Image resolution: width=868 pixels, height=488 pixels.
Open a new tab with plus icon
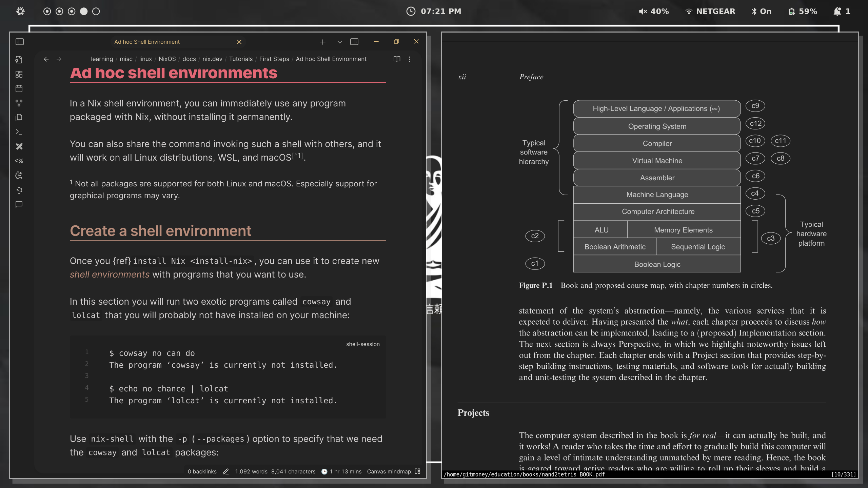(322, 42)
